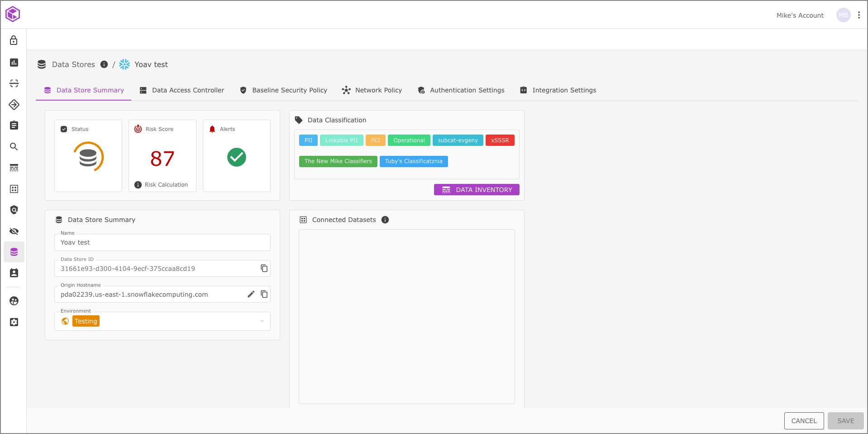
Task: Open the search icon in sidebar
Action: [14, 146]
